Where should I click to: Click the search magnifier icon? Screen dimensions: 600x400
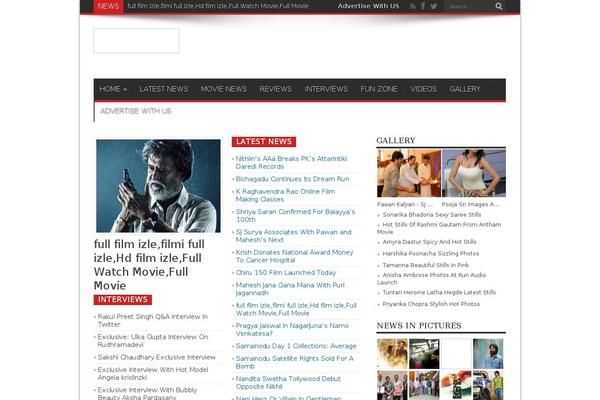(x=499, y=6)
